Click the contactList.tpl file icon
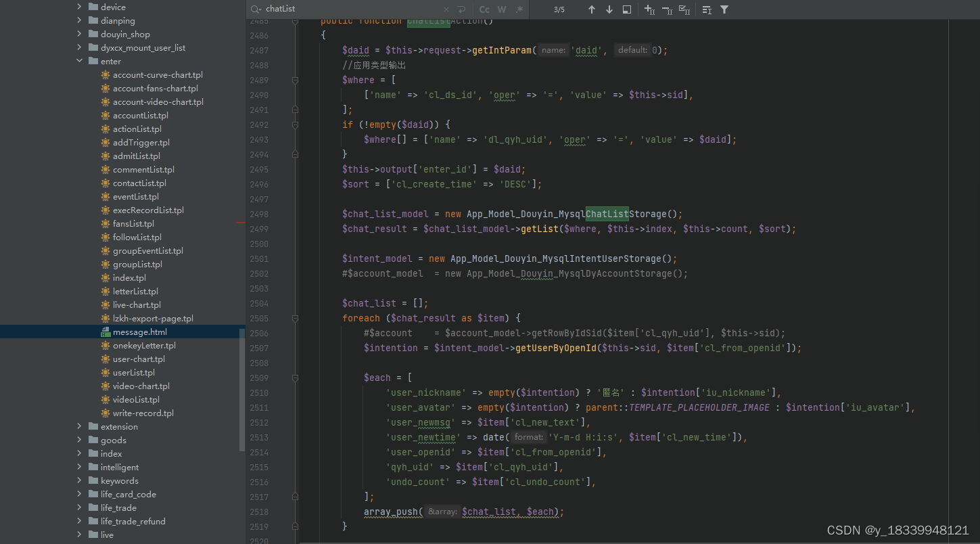The image size is (980, 544). pyautogui.click(x=106, y=183)
